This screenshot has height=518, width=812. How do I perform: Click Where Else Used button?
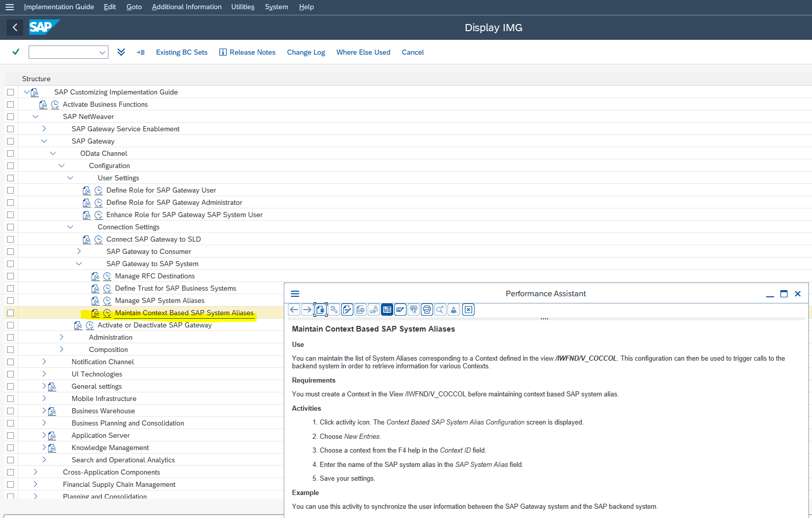tap(363, 52)
